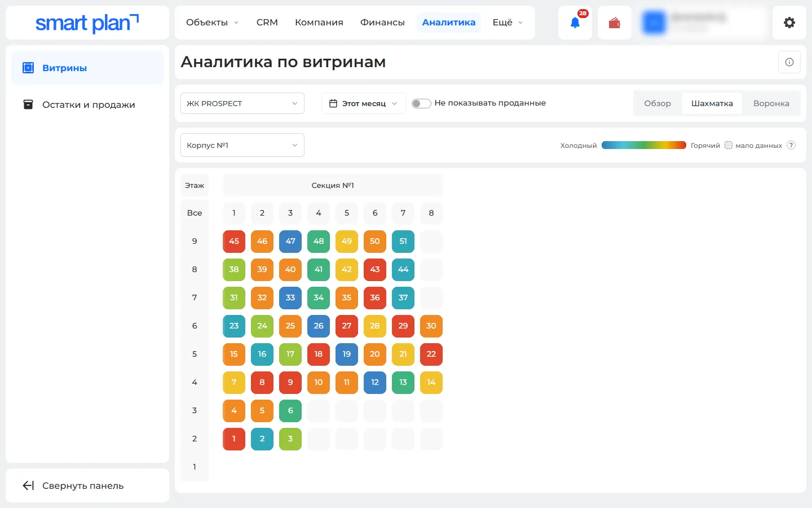Click the info icon beside page title

click(789, 62)
